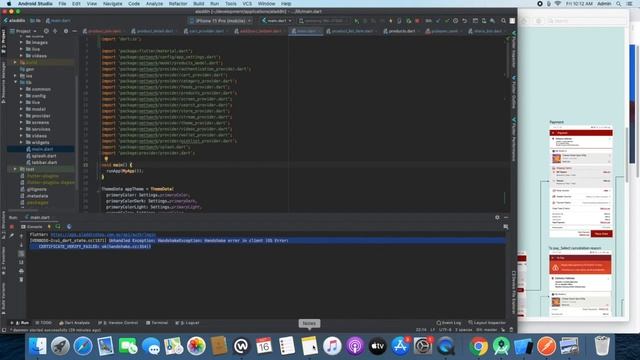Open Safari from the Dock
Screen dimensions: 640x360
coord(83,346)
